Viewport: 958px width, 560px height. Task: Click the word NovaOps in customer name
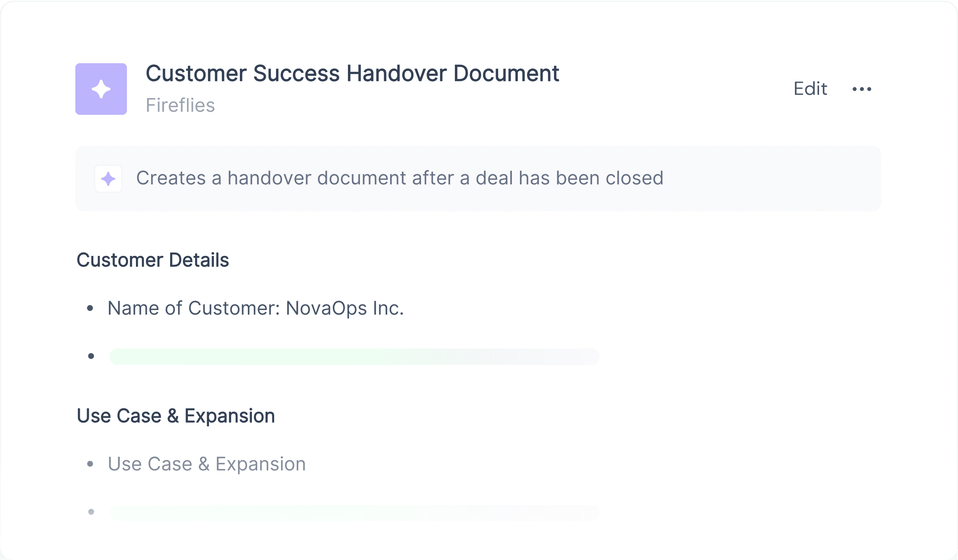click(326, 308)
